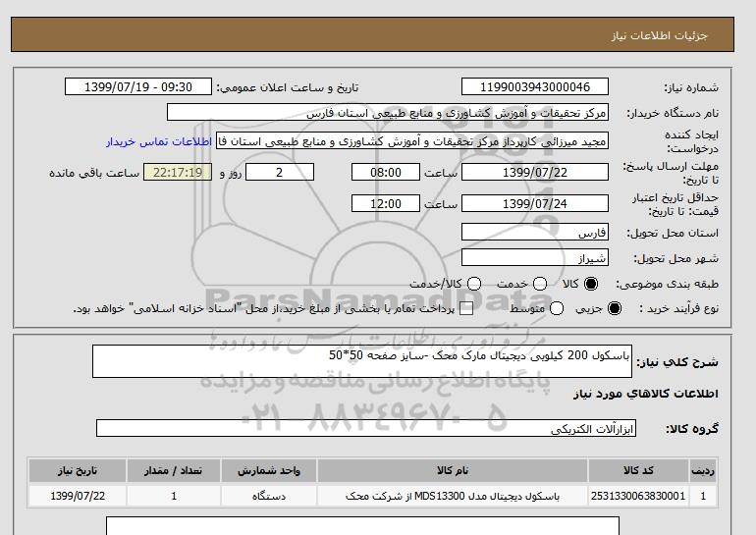Click the goods group field ابزارآلات الکتریکی

click(366, 428)
